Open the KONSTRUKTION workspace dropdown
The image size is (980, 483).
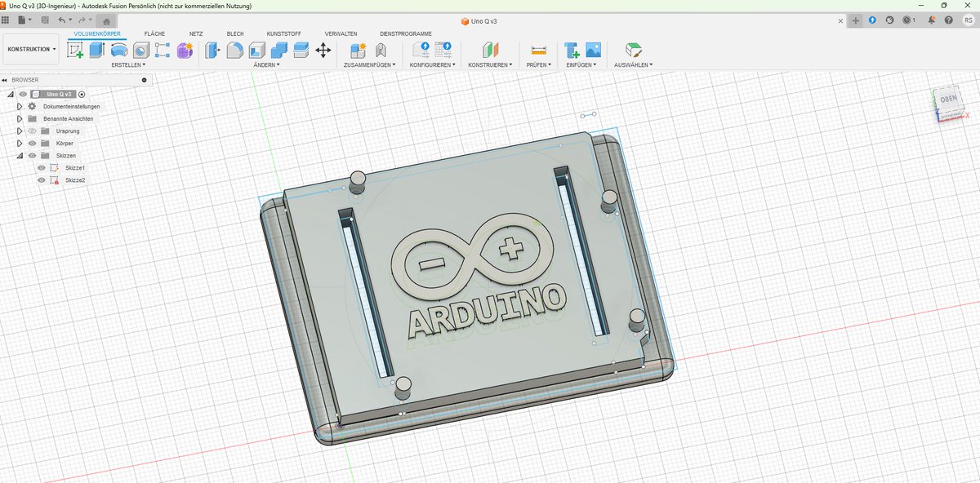tap(31, 49)
